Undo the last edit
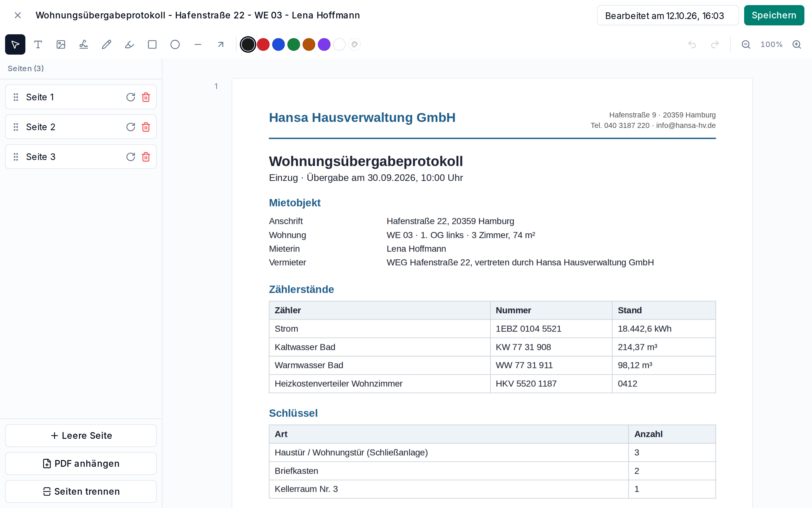The image size is (812, 508). click(692, 44)
